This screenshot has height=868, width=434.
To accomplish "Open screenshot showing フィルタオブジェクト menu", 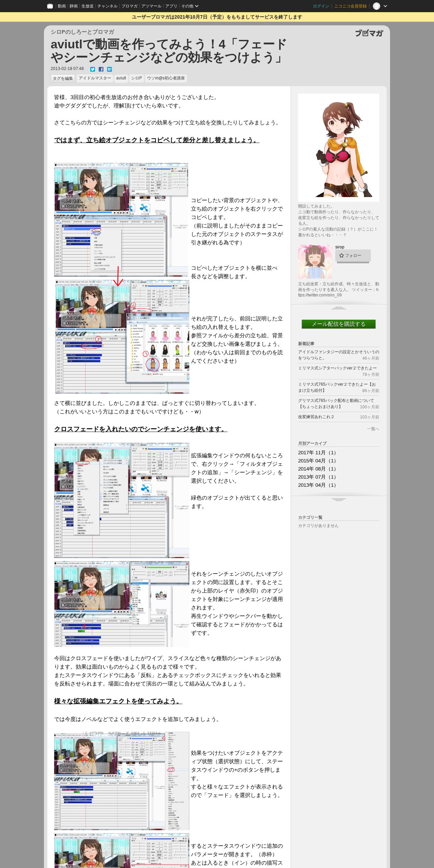I will [x=122, y=500].
